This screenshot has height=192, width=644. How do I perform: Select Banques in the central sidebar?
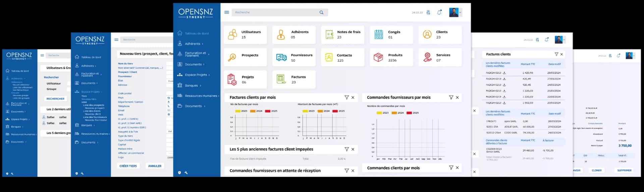[x=191, y=86]
